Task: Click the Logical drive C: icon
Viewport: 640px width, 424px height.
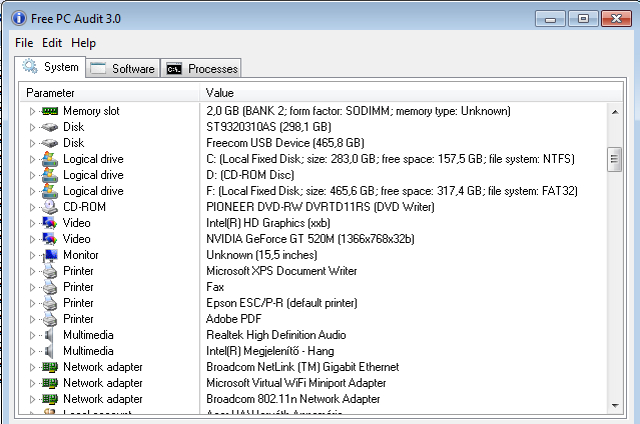Action: [x=50, y=159]
